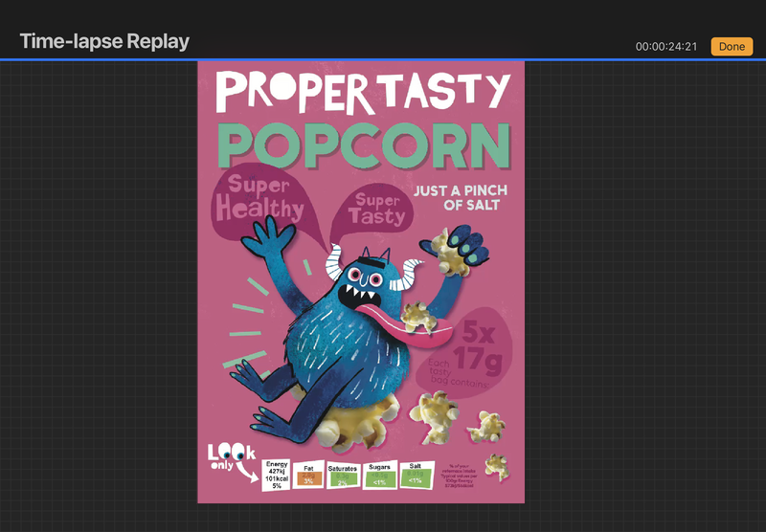766x532 pixels.
Task: Click the Time-lapse Replay title
Action: (x=104, y=41)
